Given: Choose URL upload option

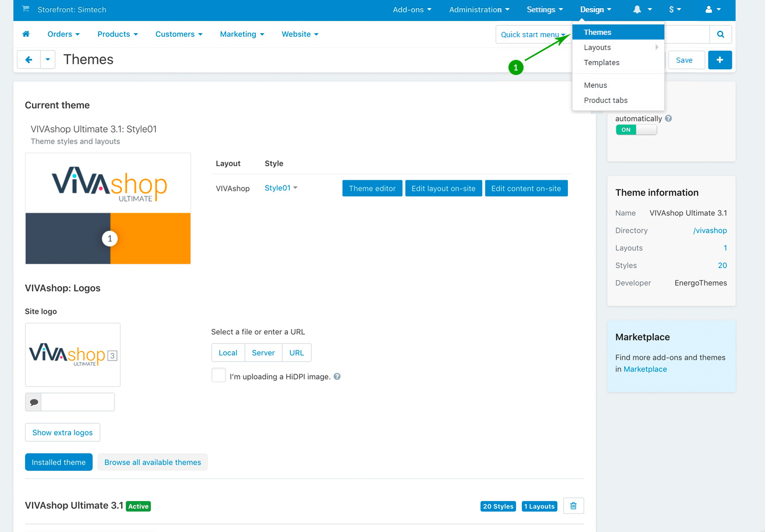Looking at the screenshot, I should click(297, 352).
